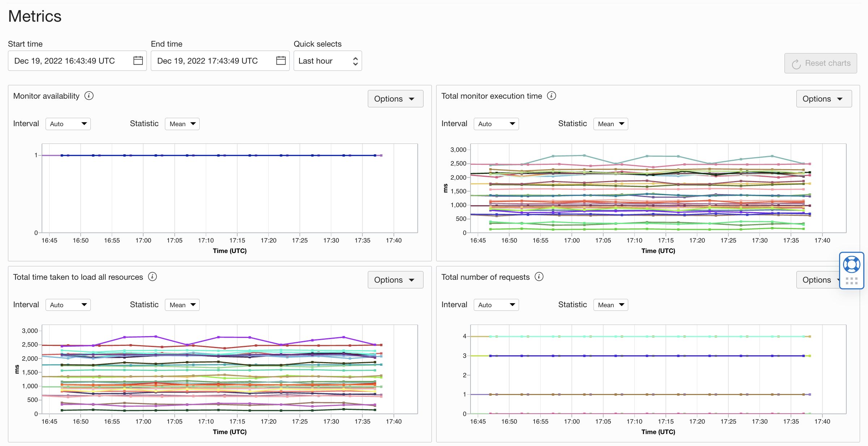Open the Start time calendar picker

pos(138,61)
